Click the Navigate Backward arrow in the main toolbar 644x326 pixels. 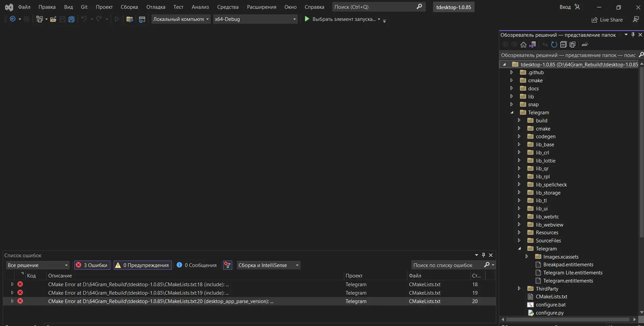pyautogui.click(x=13, y=19)
